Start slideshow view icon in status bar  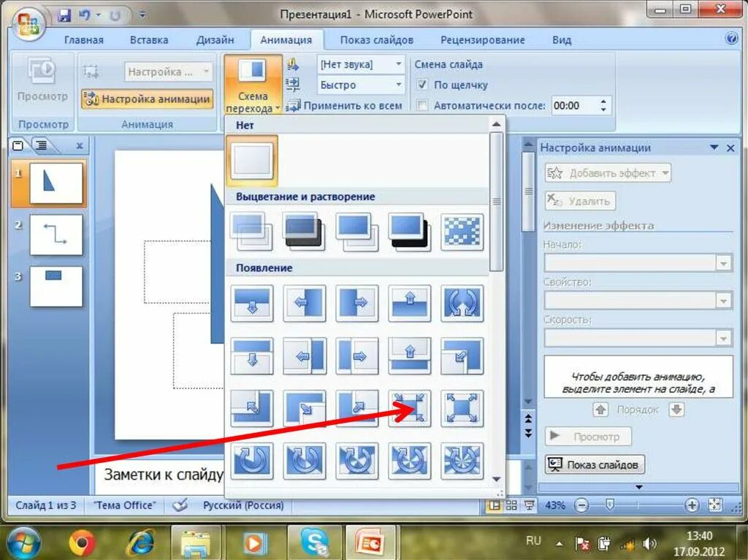[529, 505]
